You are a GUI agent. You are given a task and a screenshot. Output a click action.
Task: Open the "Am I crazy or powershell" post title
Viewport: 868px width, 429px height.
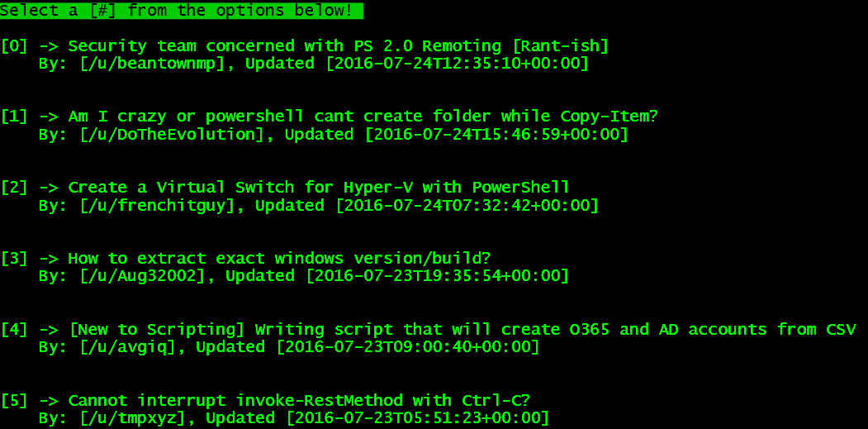(363, 117)
